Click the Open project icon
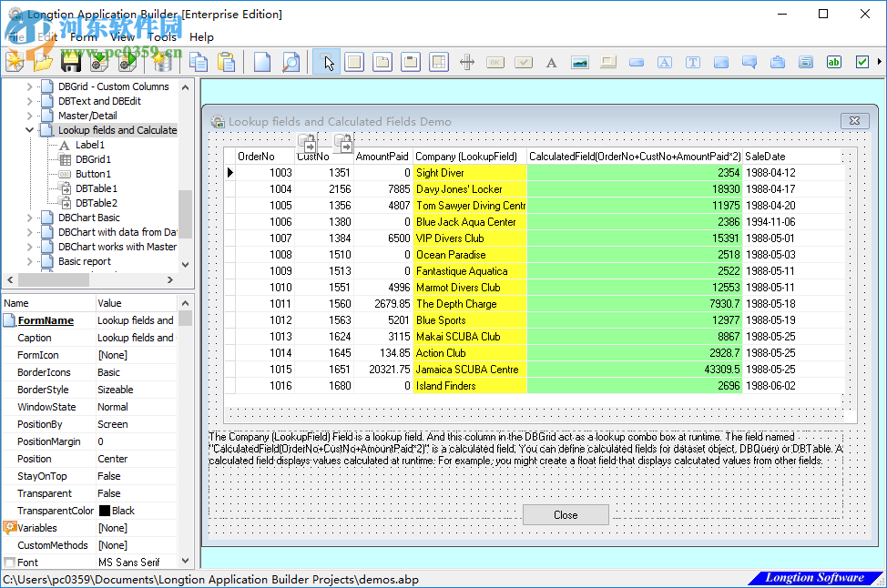The width and height of the screenshot is (887, 588). pos(43,62)
